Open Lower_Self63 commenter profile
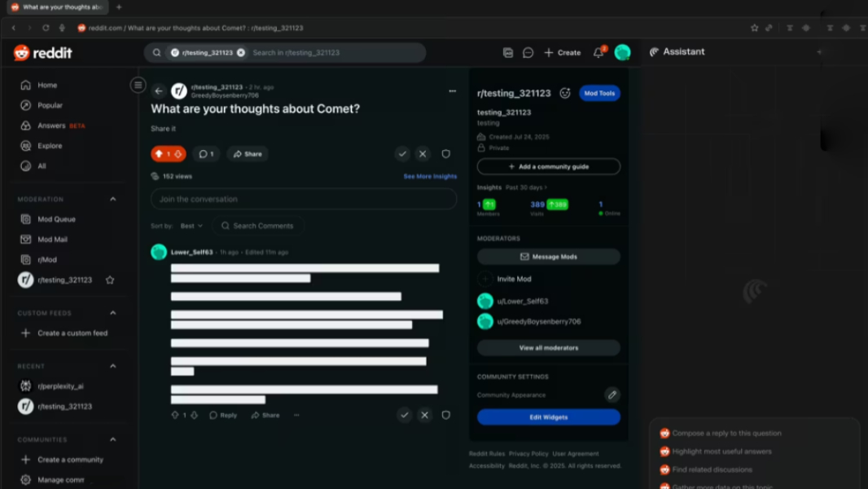868x489 pixels. coord(191,252)
